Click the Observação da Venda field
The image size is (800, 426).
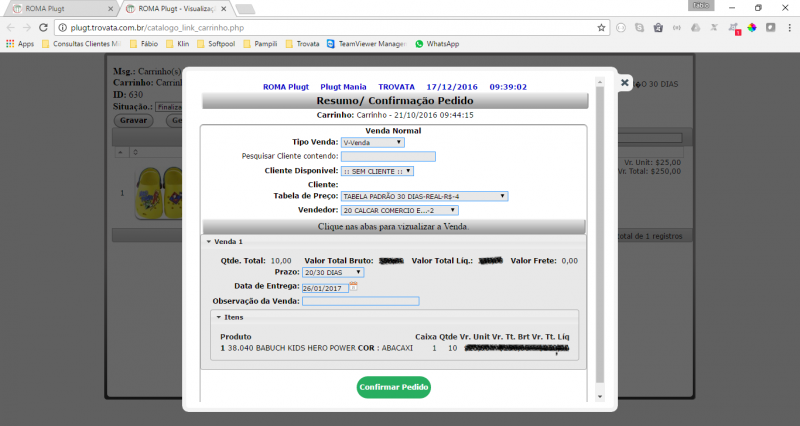coord(361,301)
